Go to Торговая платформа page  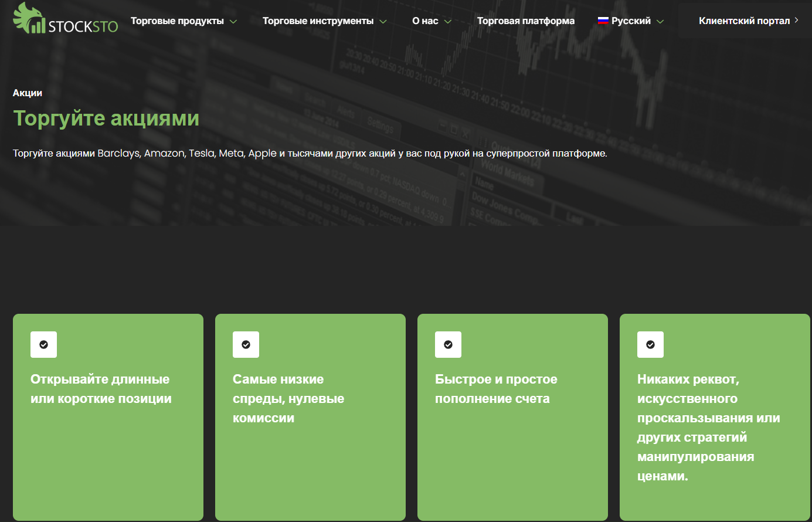pyautogui.click(x=526, y=21)
